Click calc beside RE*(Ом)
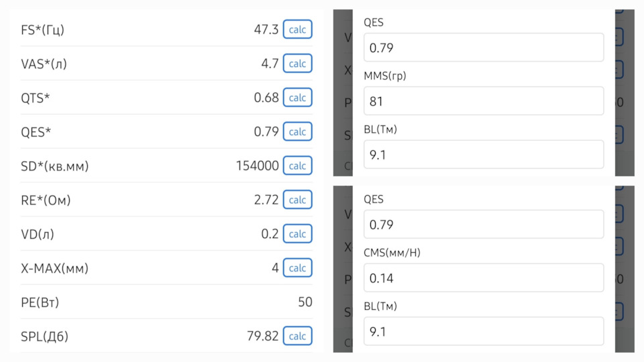The image size is (644, 362). (x=297, y=200)
